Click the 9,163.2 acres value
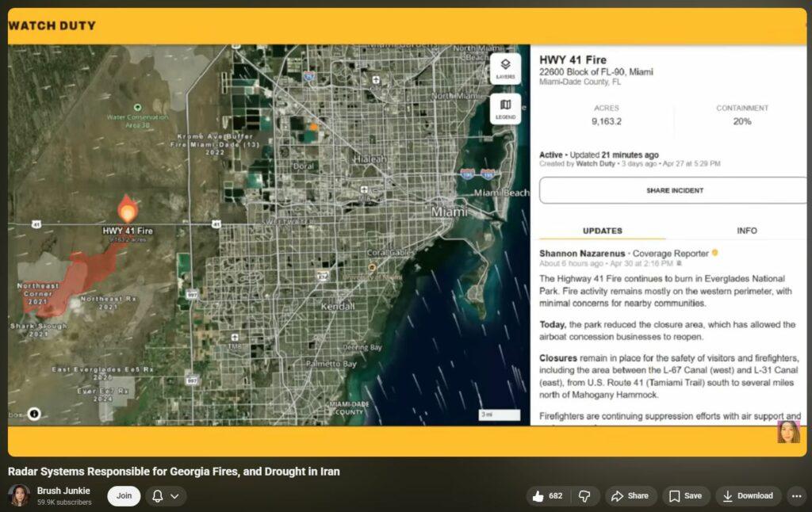 click(x=607, y=121)
